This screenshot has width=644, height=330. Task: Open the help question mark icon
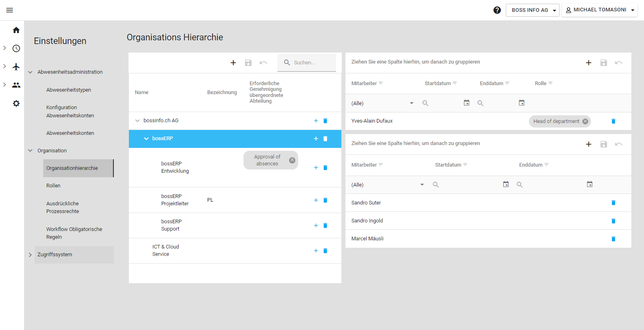pos(497,10)
